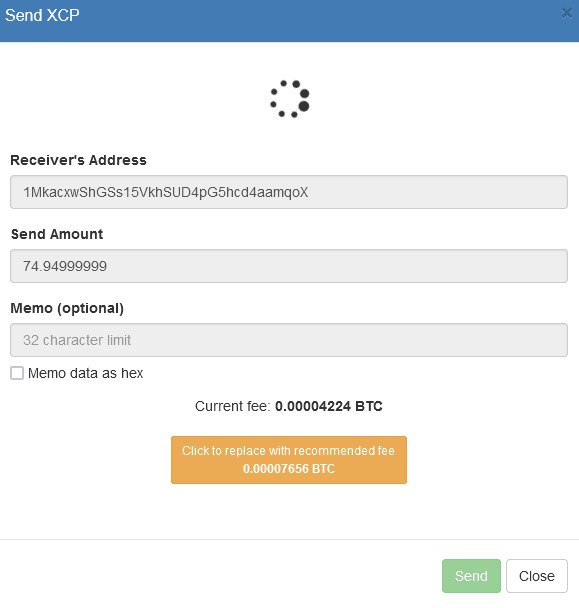Viewport: 579px width, 608px height.
Task: Select the Send Amount field showing 74.94999999
Action: pyautogui.click(x=289, y=266)
